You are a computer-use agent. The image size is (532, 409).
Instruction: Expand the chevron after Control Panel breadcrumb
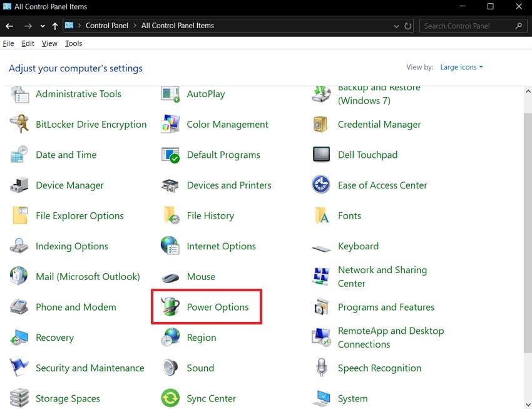135,26
